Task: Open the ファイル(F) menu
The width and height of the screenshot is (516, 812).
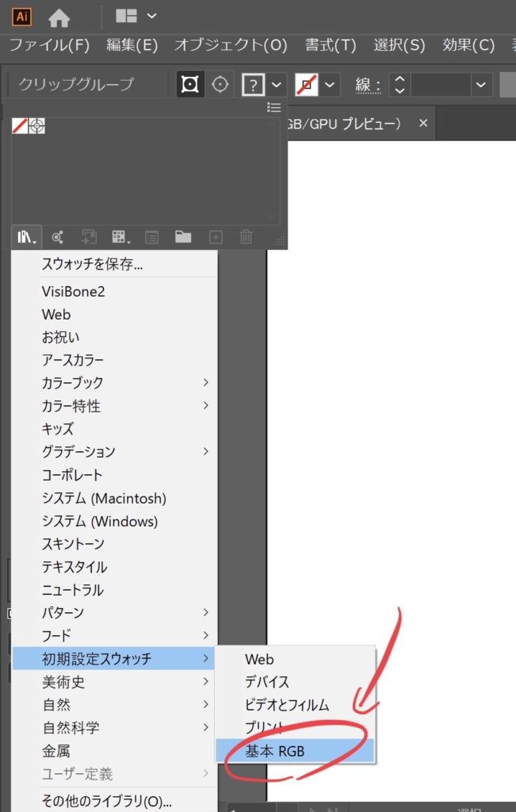Action: click(50, 45)
